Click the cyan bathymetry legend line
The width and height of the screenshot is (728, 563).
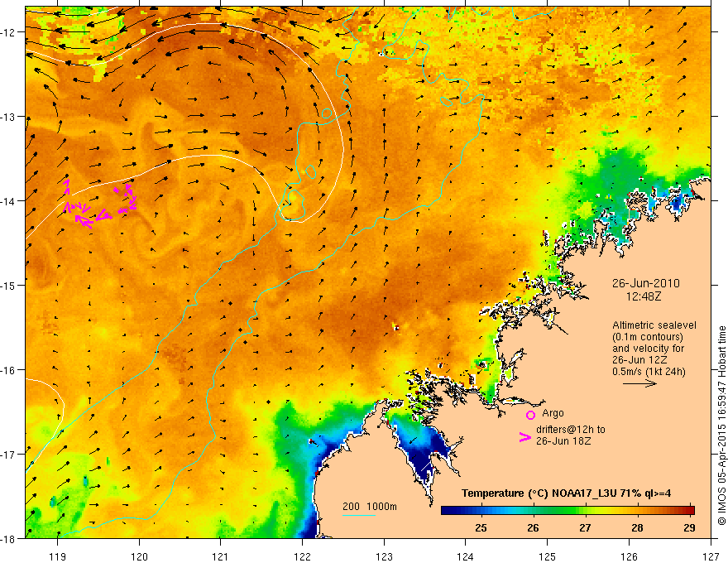359,515
